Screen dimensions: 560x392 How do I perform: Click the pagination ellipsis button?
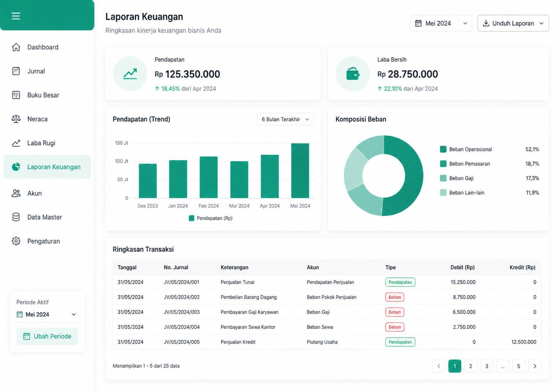click(503, 366)
